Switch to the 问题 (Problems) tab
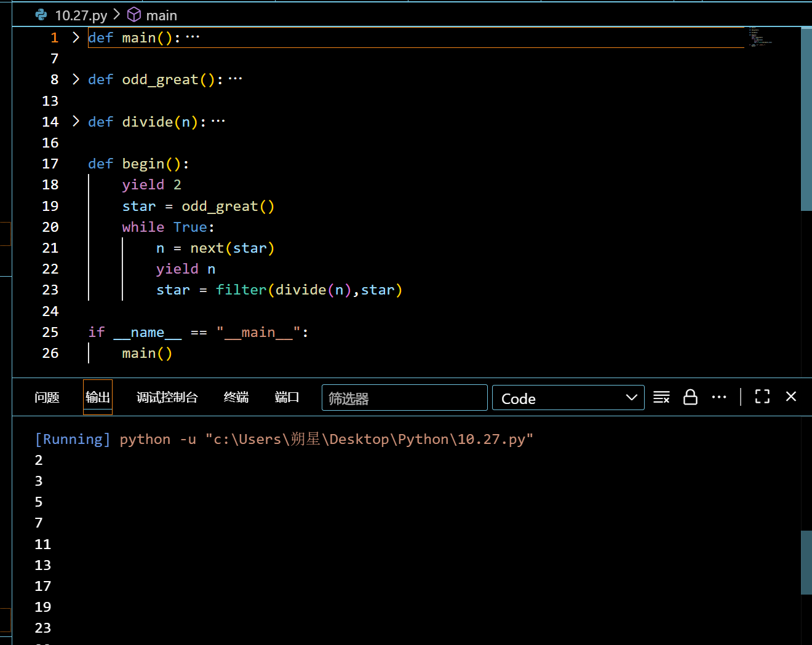The height and width of the screenshot is (645, 812). point(47,398)
